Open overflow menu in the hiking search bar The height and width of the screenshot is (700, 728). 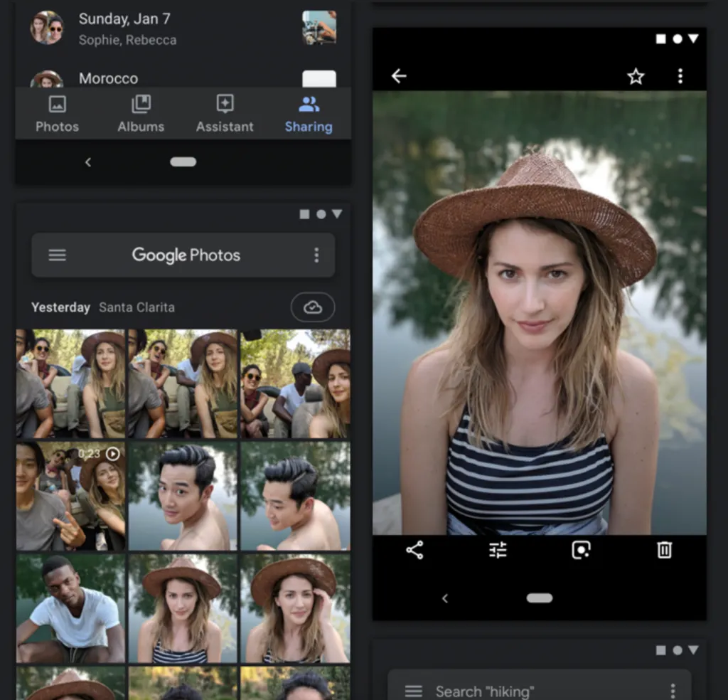tap(673, 691)
